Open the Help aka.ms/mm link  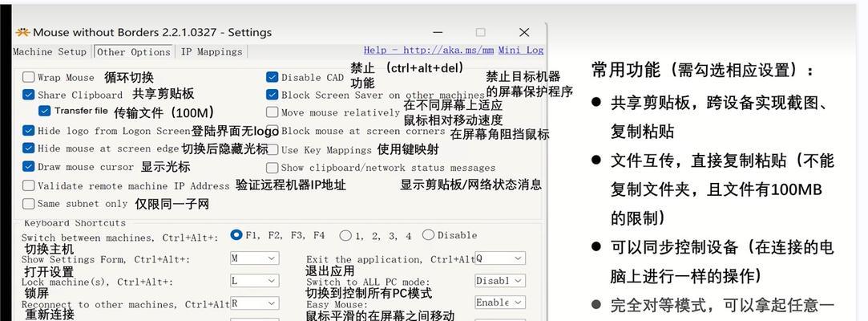tap(429, 50)
